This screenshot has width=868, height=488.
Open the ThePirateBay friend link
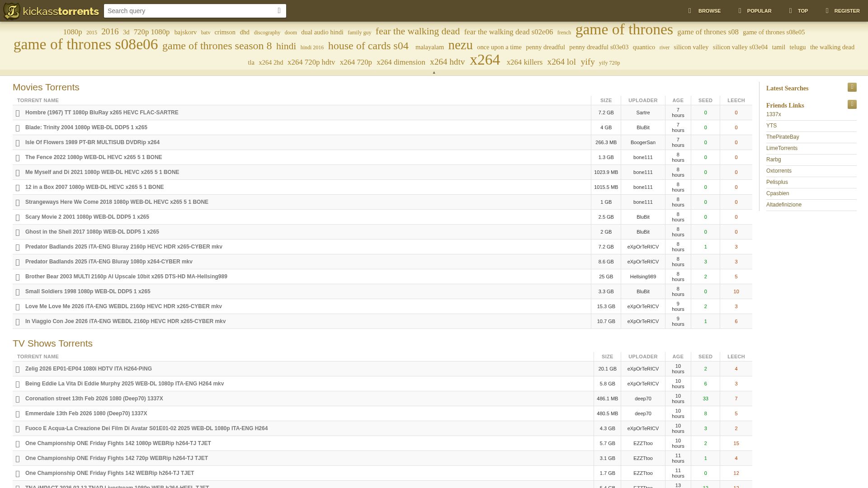pyautogui.click(x=782, y=137)
